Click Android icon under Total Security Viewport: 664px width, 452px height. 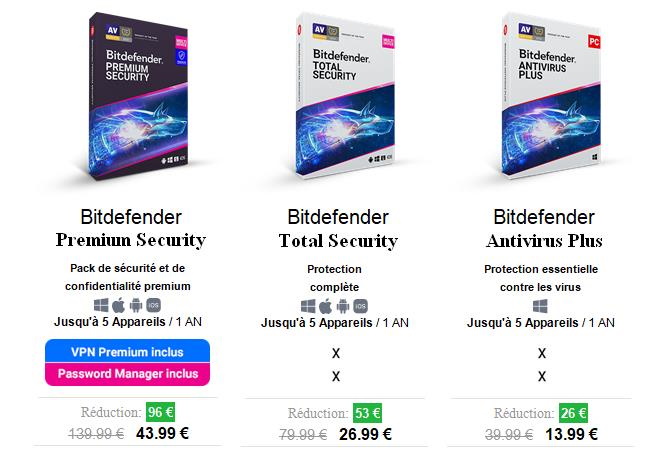(x=343, y=306)
